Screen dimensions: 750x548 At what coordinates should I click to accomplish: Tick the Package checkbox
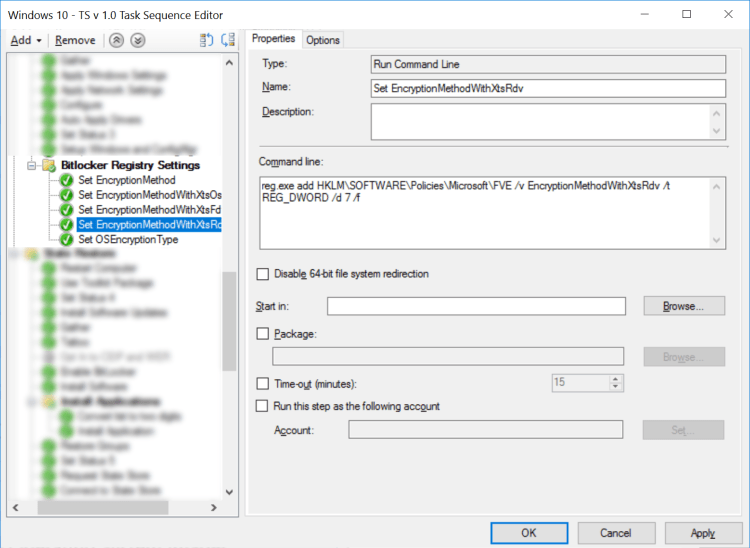[x=263, y=334]
